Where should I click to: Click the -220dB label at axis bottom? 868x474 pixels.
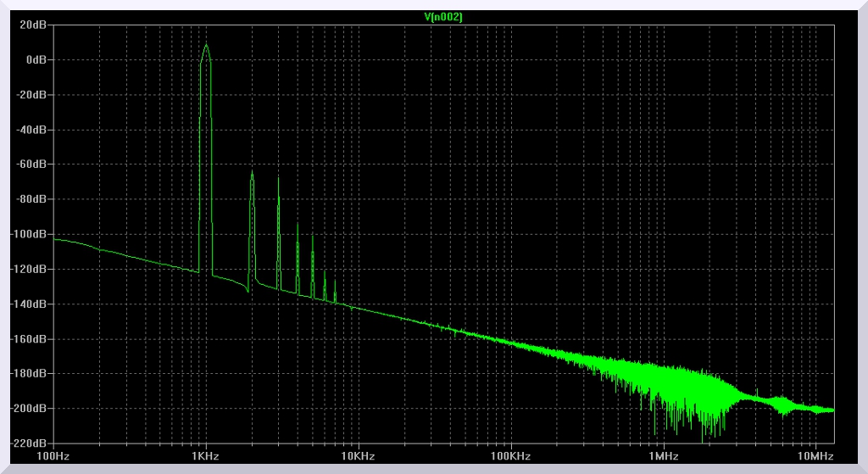coord(31,443)
